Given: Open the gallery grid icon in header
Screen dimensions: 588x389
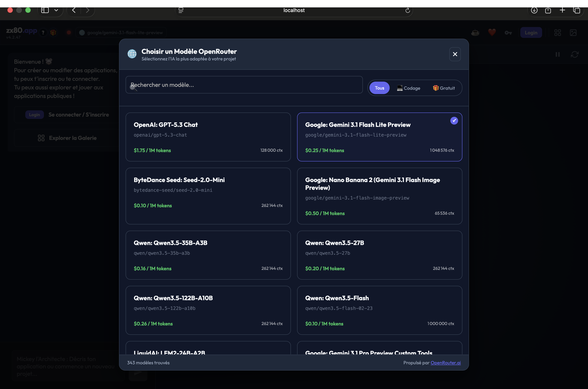Looking at the screenshot, I should point(557,32).
